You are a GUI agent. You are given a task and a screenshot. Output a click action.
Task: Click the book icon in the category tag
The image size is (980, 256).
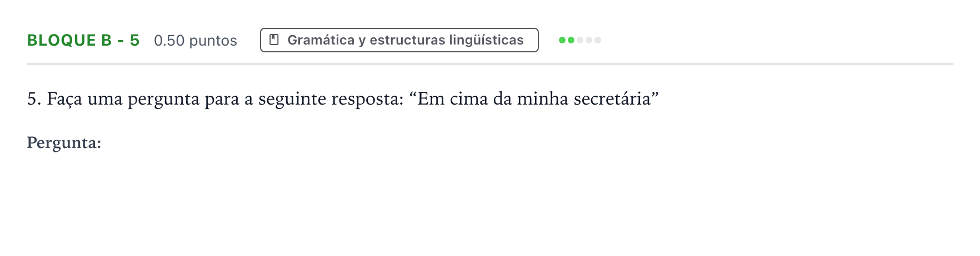(274, 40)
